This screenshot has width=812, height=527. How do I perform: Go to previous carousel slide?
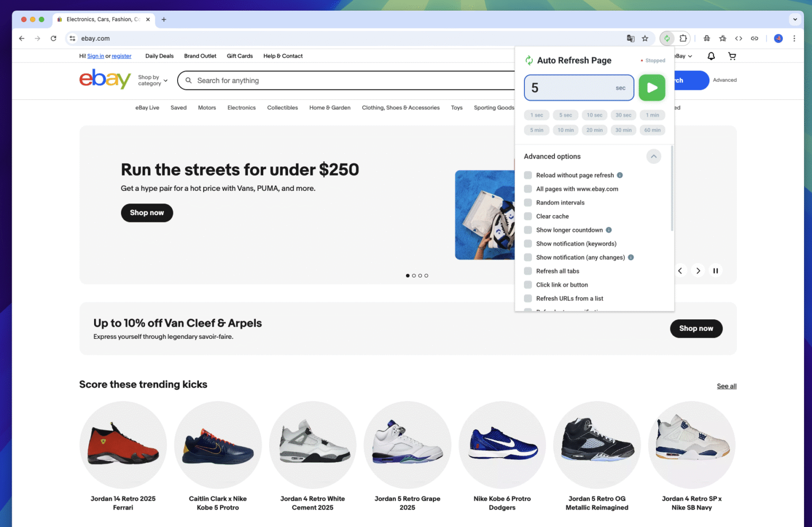tap(680, 271)
